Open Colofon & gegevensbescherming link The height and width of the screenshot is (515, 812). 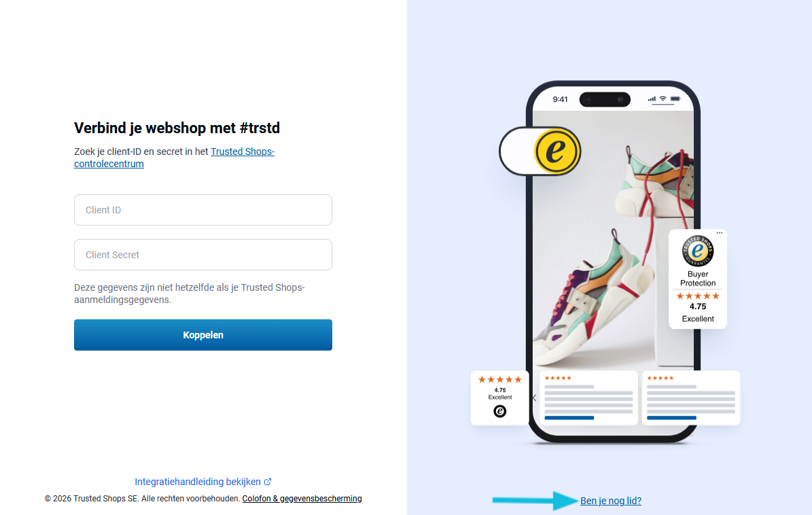click(x=302, y=499)
